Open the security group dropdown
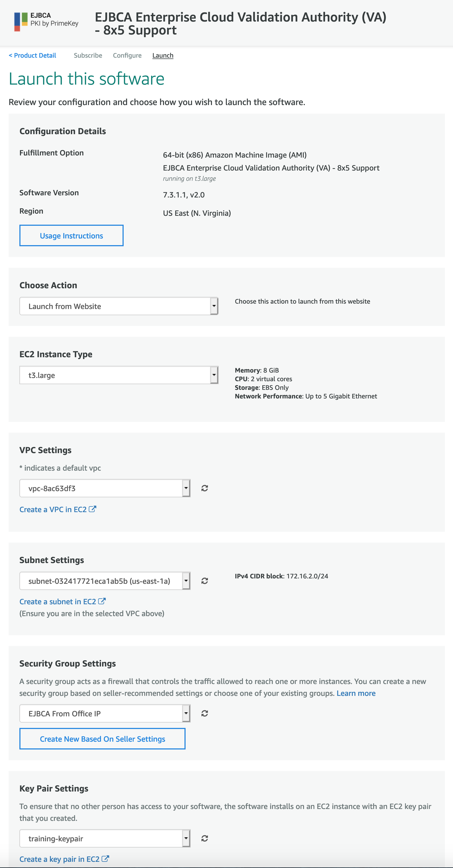The width and height of the screenshot is (453, 868). (x=105, y=713)
